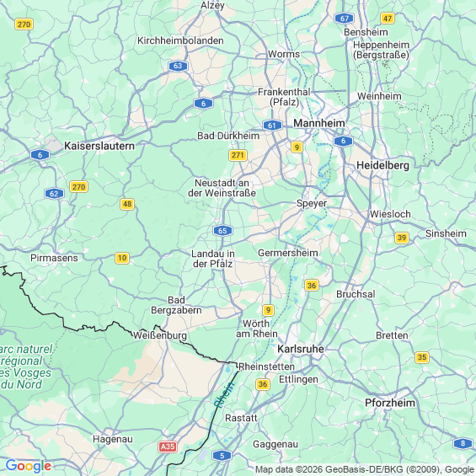Image resolution: width=476 pixels, height=476 pixels.
Task: Select the Mannheim city label
Action: (319, 123)
